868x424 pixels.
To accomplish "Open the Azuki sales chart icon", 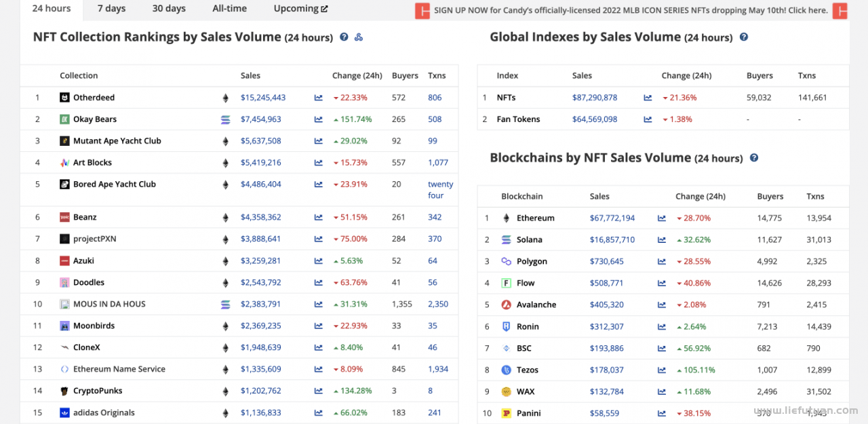I will click(319, 261).
